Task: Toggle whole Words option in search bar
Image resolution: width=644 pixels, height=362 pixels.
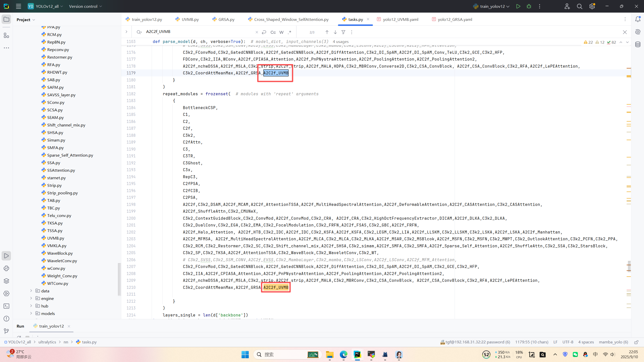Action: coord(281,32)
